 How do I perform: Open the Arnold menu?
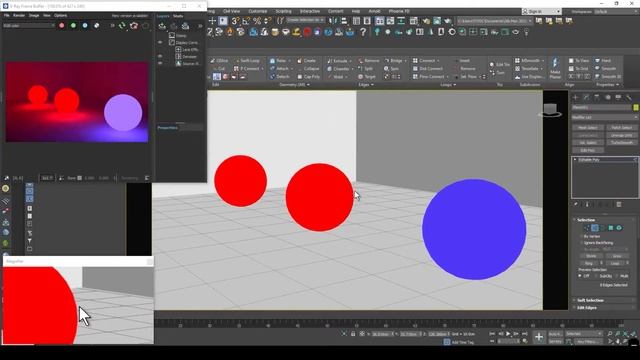[374, 11]
